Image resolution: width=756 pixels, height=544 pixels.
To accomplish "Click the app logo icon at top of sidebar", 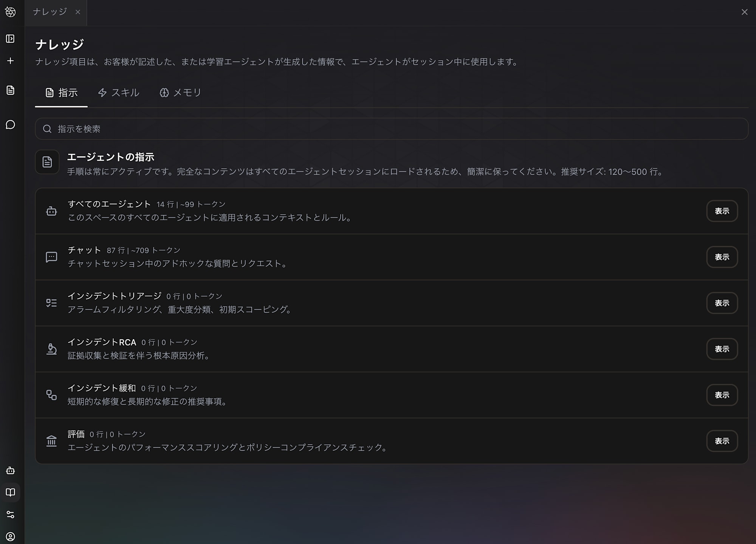I will click(x=11, y=12).
